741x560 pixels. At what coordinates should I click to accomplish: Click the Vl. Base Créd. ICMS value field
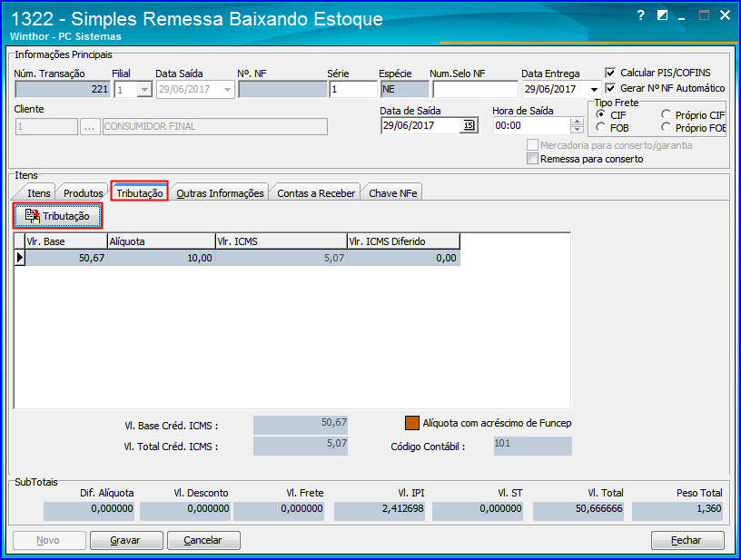(300, 425)
